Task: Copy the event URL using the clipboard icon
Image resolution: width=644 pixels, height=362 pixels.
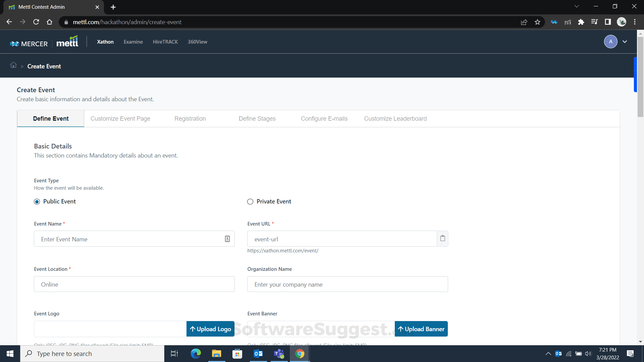Action: (442, 238)
